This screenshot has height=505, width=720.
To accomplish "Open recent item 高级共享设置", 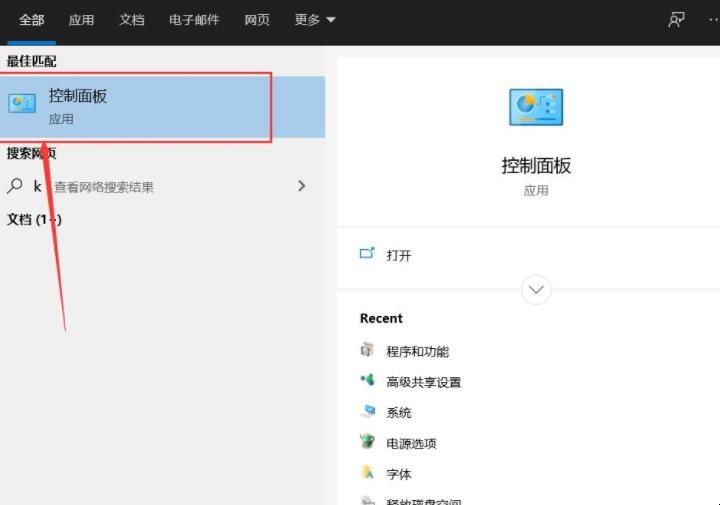I will point(423,382).
